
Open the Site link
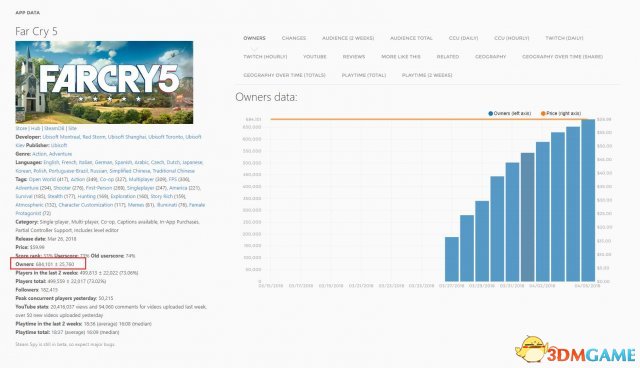(x=72, y=128)
